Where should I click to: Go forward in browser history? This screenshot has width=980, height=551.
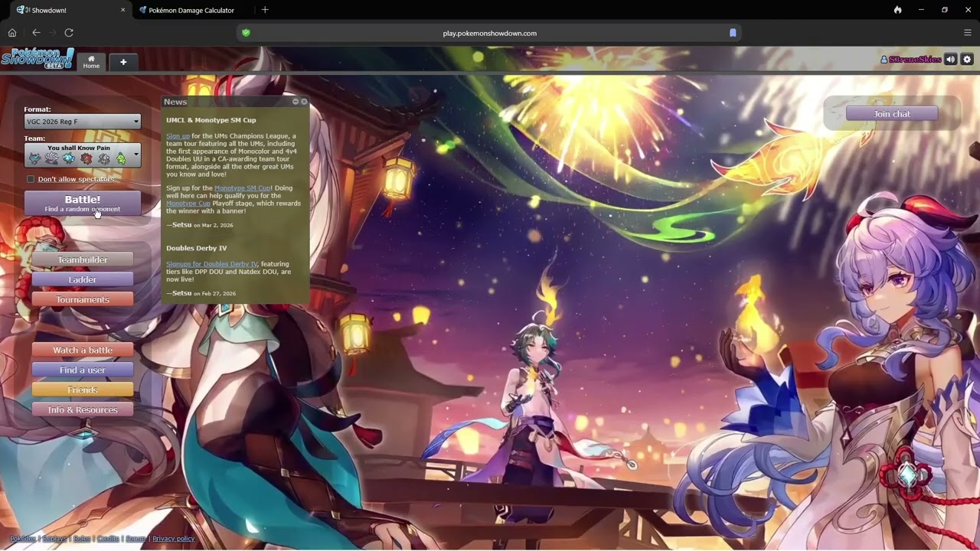pyautogui.click(x=52, y=33)
